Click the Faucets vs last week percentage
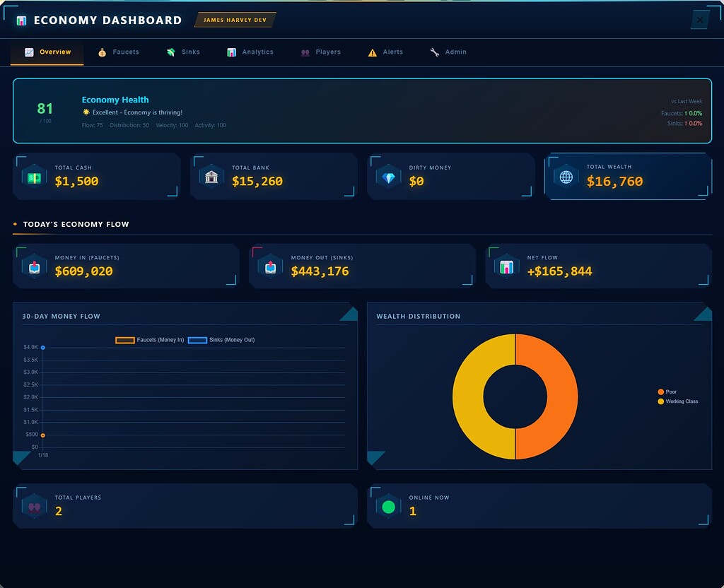 pyautogui.click(x=693, y=114)
